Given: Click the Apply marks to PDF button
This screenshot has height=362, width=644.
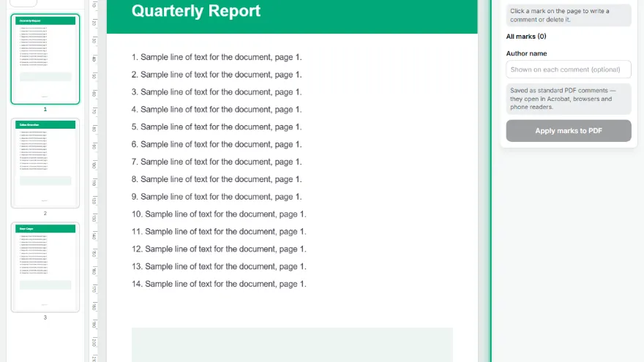Looking at the screenshot, I should click(569, 130).
